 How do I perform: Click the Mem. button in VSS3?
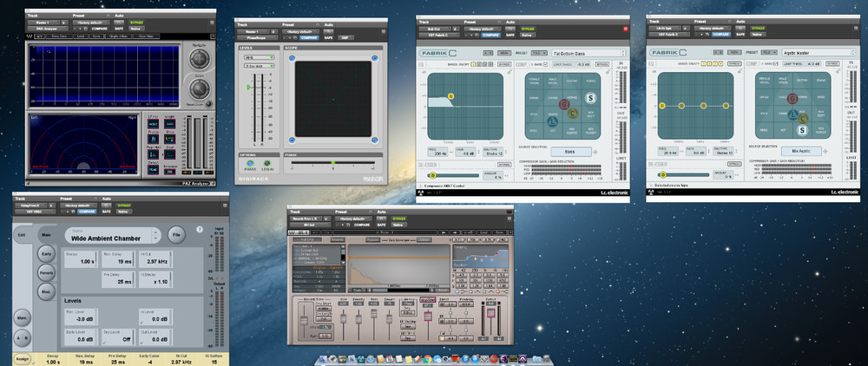(23, 318)
